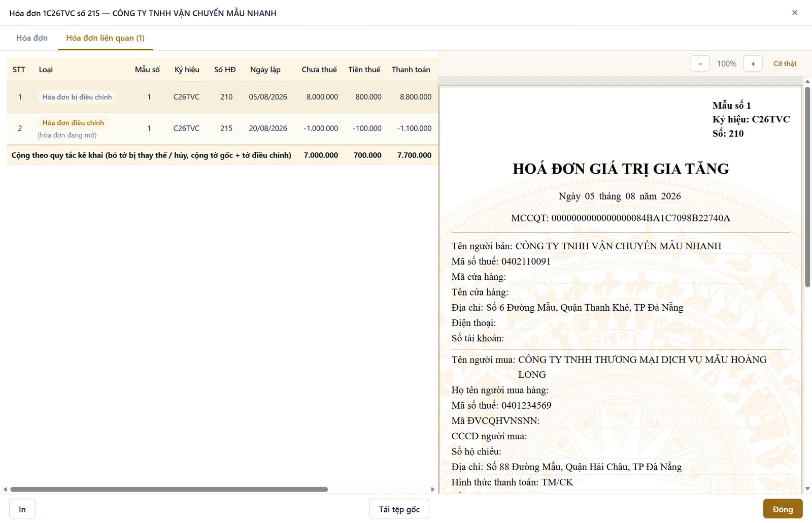This screenshot has height=523, width=812.
Task: Click invoice number 210 cell
Action: pos(226,97)
